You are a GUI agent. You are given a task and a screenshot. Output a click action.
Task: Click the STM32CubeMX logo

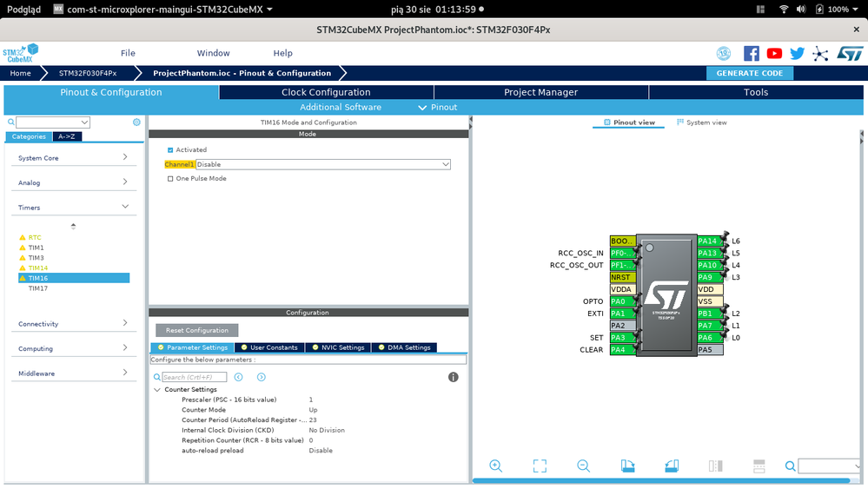coord(21,53)
